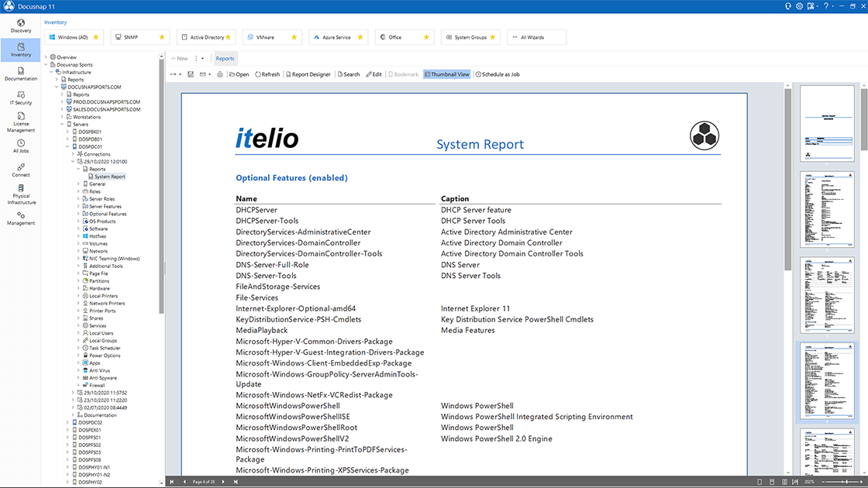Screen dimensions: 868x488
Task: Toggle VMware wizard favorite star
Action: pos(294,37)
